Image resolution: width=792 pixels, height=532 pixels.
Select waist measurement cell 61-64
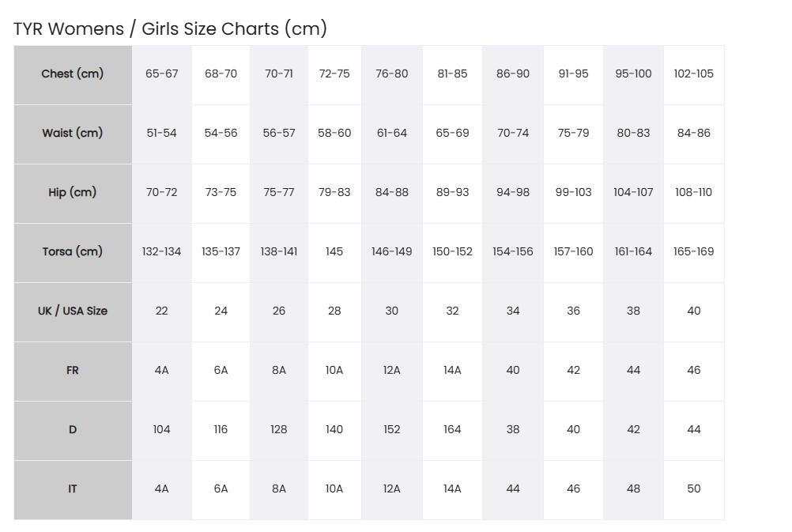point(391,134)
